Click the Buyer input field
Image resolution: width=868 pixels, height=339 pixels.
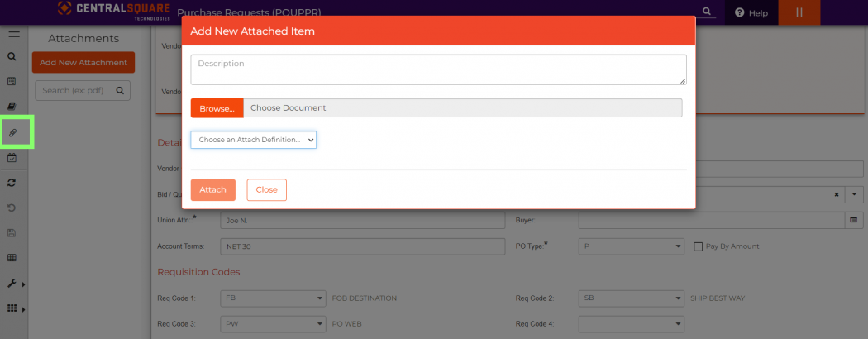click(x=712, y=220)
